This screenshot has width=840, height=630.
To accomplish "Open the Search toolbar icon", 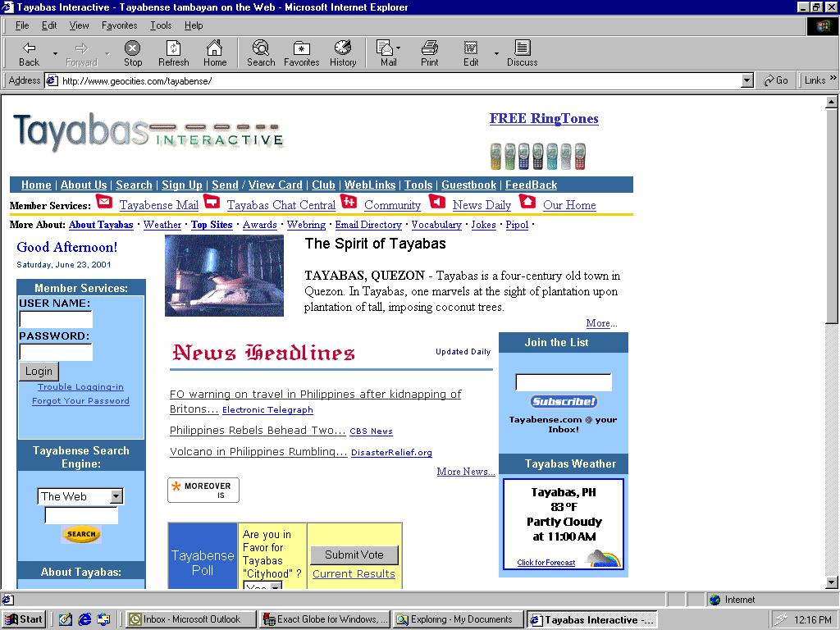I will [x=260, y=53].
